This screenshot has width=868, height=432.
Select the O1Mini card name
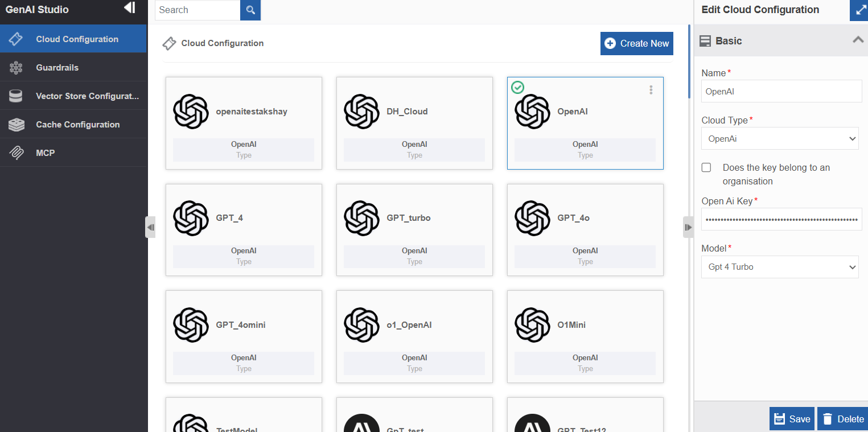pyautogui.click(x=571, y=325)
